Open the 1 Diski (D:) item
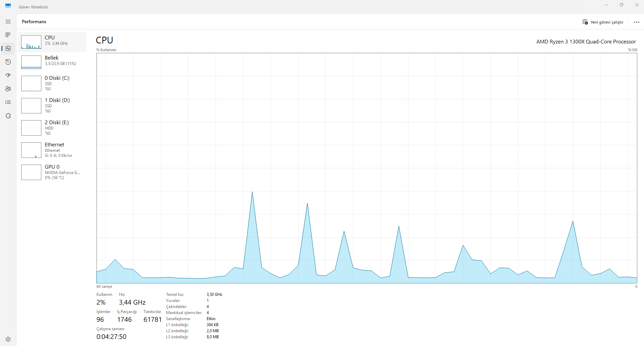 [x=52, y=105]
